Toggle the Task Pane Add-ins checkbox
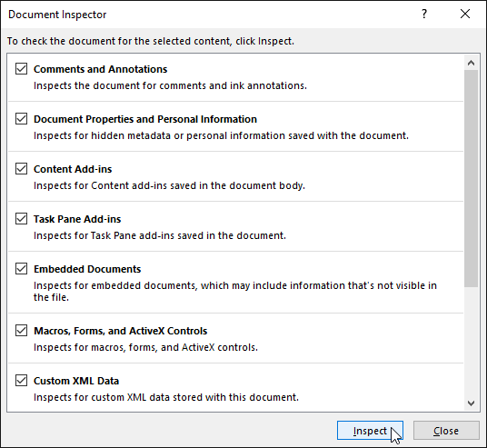Image resolution: width=487 pixels, height=448 pixels. (x=21, y=219)
